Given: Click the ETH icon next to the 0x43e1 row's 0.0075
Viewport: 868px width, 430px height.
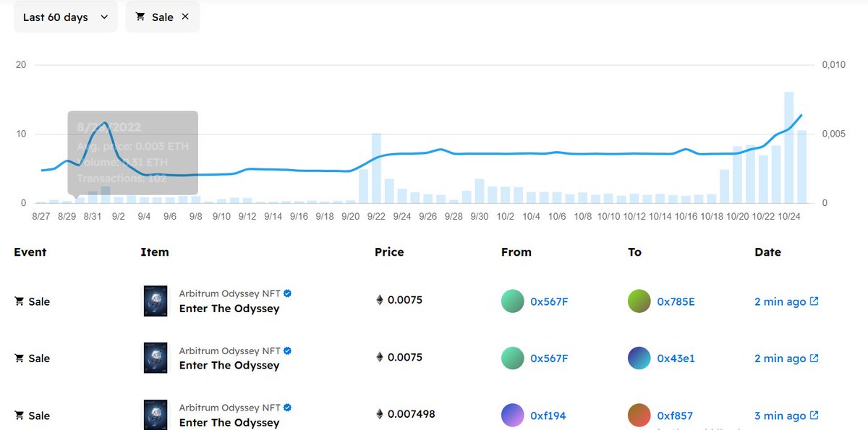Looking at the screenshot, I should (380, 357).
